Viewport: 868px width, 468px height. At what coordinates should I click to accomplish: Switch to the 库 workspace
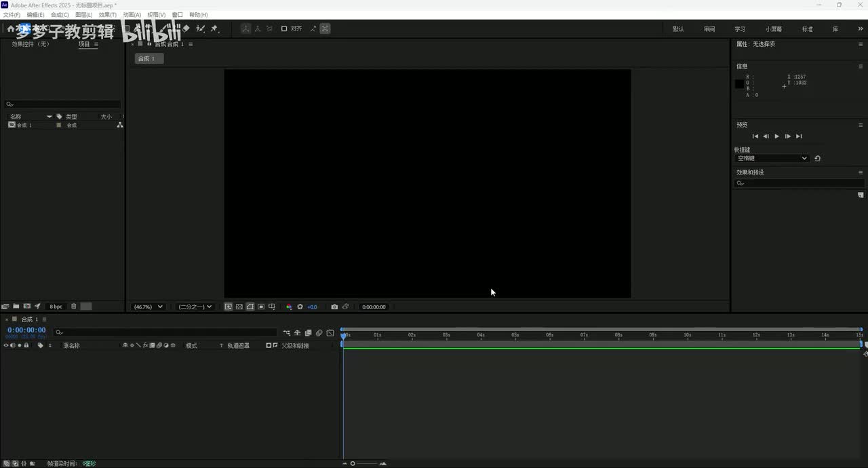coord(835,29)
